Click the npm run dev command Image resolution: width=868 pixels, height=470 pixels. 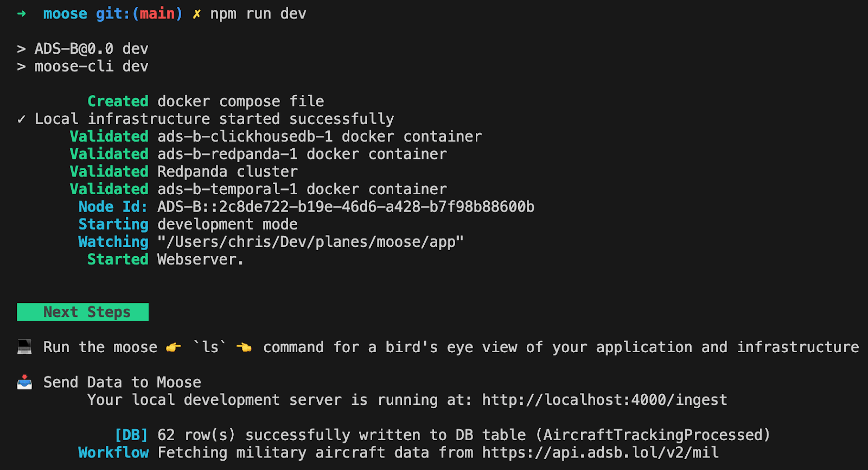(258, 14)
